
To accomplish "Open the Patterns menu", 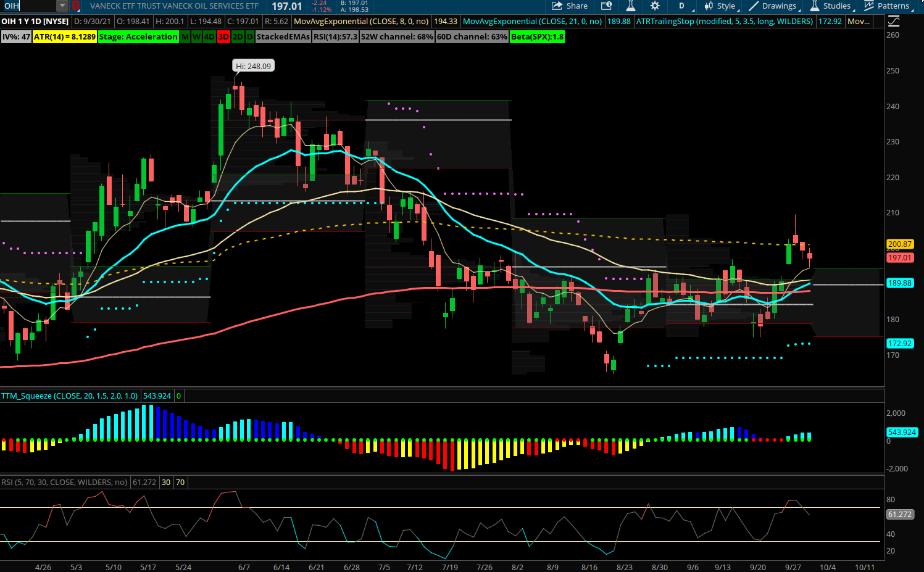I will (889, 6).
